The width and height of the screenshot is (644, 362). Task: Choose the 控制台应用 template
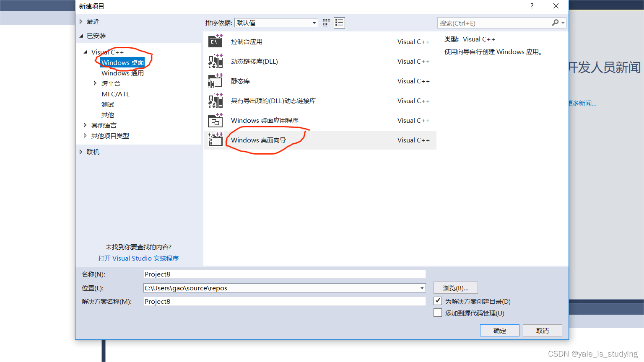[x=320, y=41]
